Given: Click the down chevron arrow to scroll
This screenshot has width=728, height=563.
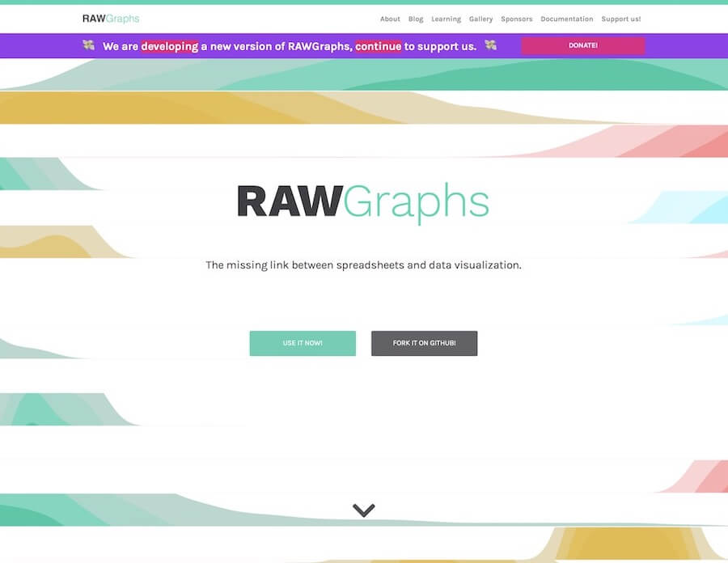Looking at the screenshot, I should coord(363,510).
